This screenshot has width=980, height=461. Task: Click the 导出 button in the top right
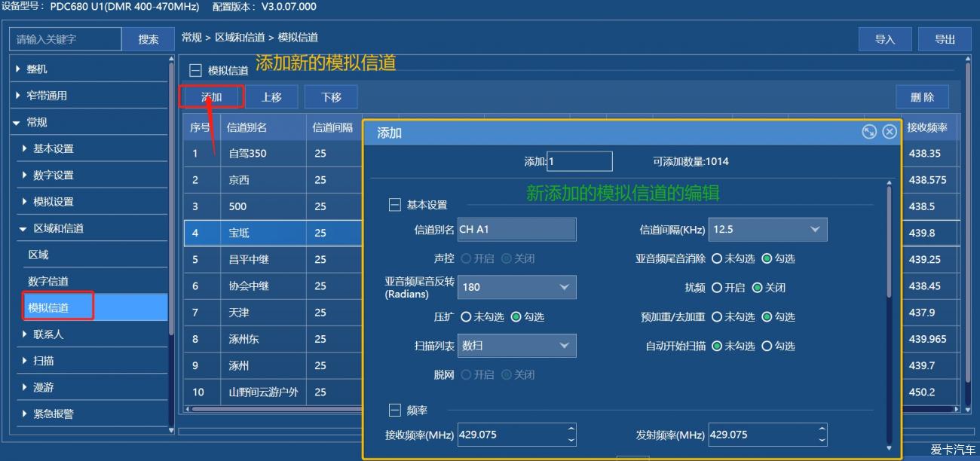click(x=945, y=38)
